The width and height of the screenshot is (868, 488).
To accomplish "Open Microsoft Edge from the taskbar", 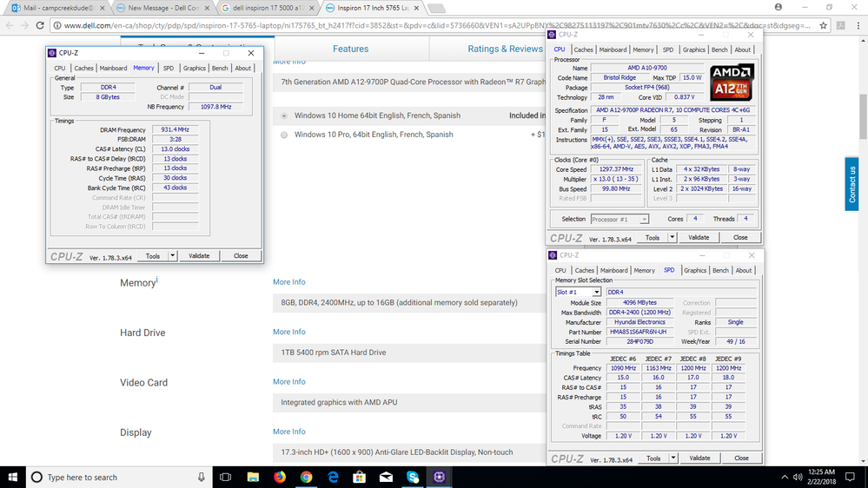I will [x=333, y=477].
